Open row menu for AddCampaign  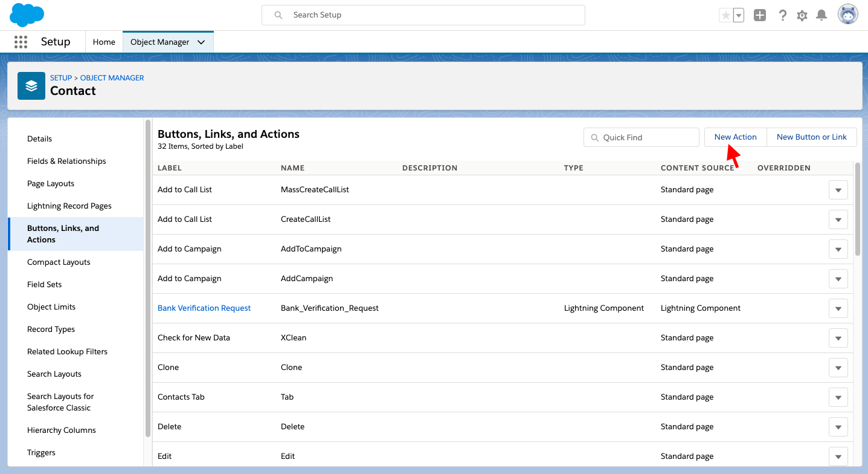(838, 279)
